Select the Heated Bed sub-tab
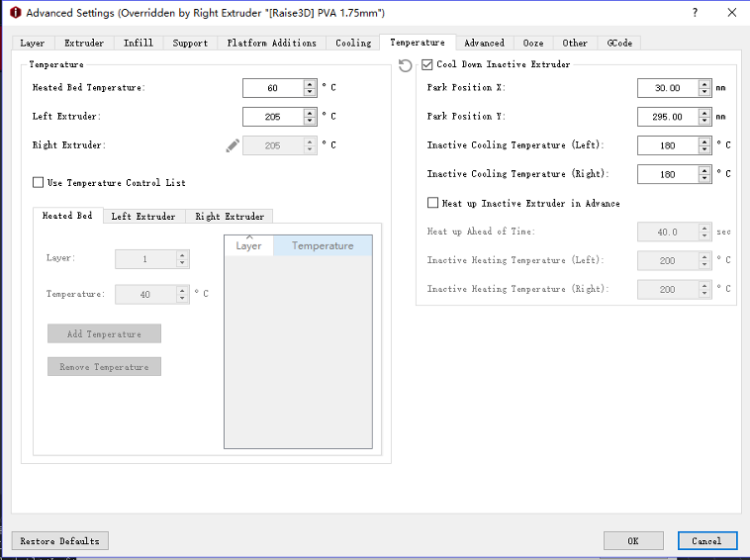This screenshot has height=560, width=750. [x=67, y=216]
